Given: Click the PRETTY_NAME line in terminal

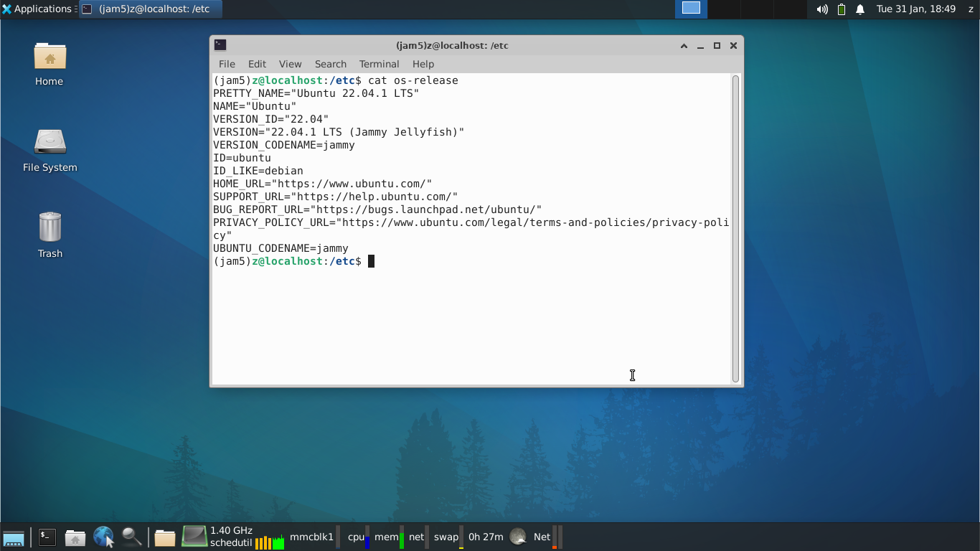Looking at the screenshot, I should [x=316, y=93].
